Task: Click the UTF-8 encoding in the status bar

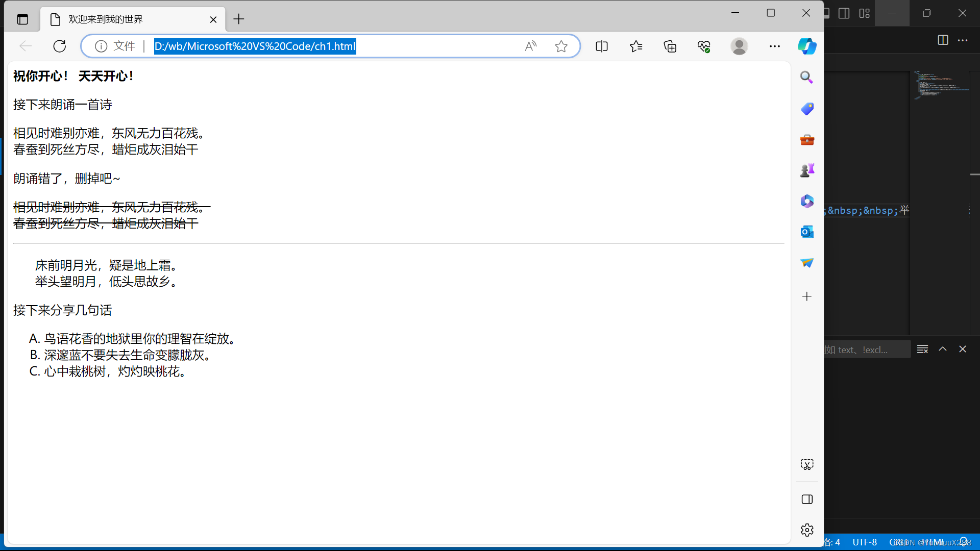Action: [865, 542]
